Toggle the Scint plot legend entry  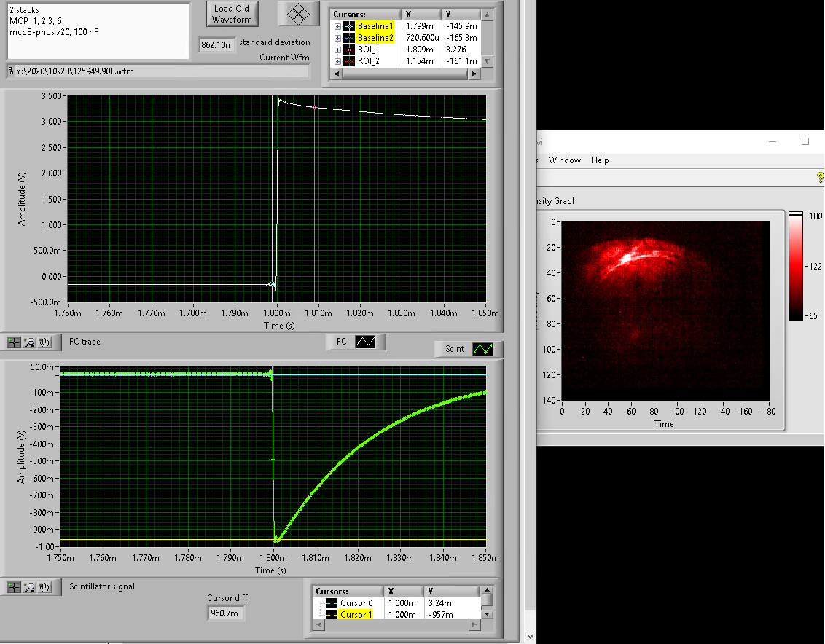coord(482,349)
